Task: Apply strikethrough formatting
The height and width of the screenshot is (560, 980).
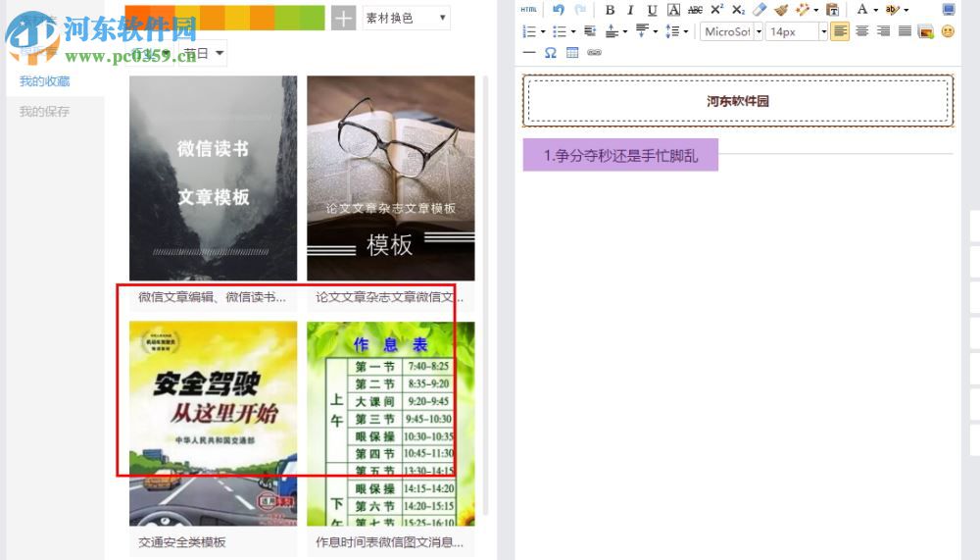Action: tap(695, 10)
